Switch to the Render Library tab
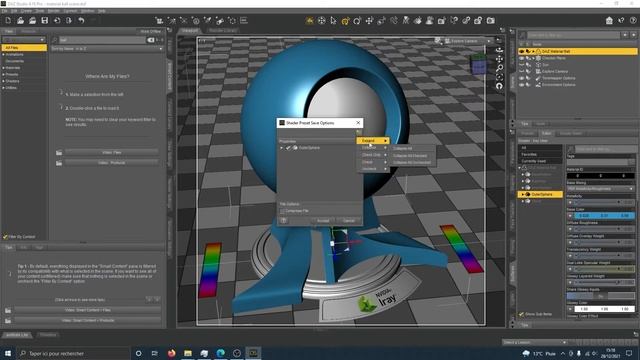 pos(222,31)
